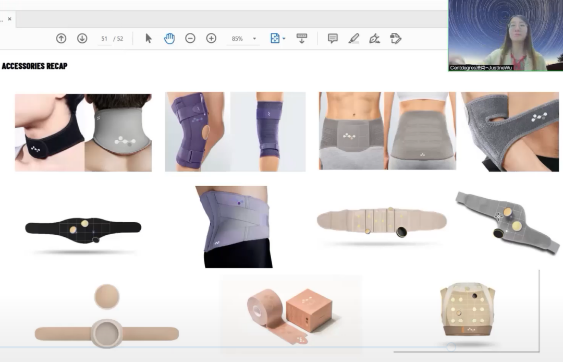Viewport: 563px width, 362px height.
Task: Go to previous page with up arrow icon
Action: click(x=61, y=38)
